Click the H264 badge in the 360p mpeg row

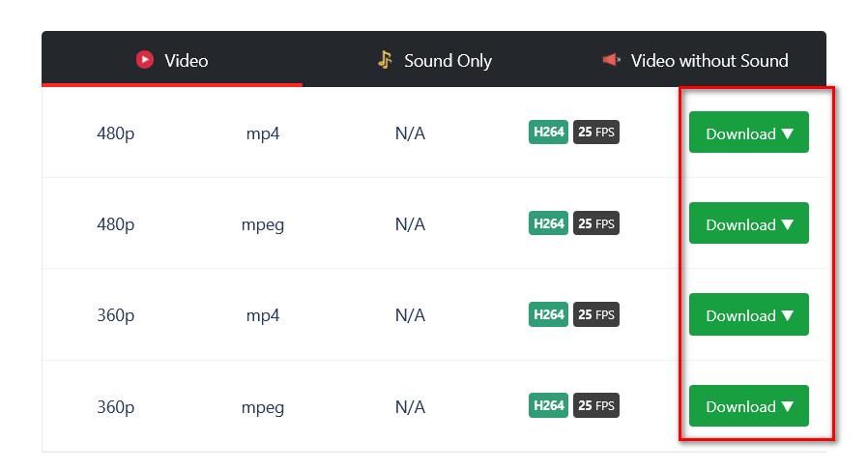click(548, 405)
